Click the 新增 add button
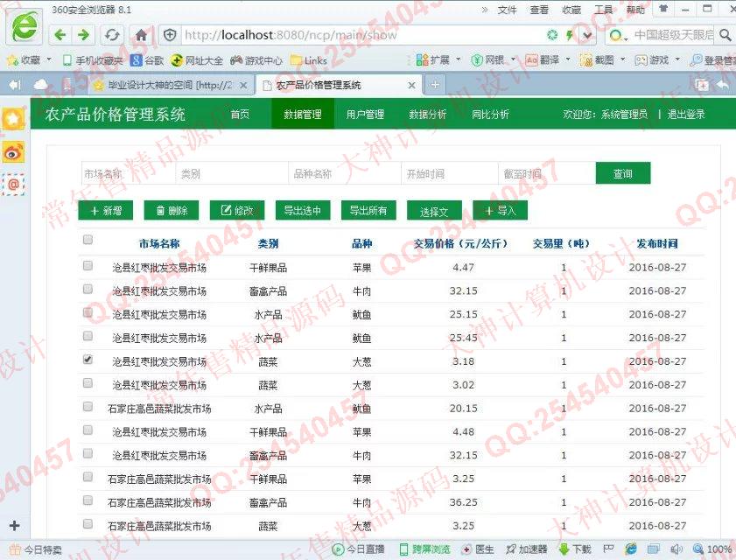The height and width of the screenshot is (560, 736). 106,210
